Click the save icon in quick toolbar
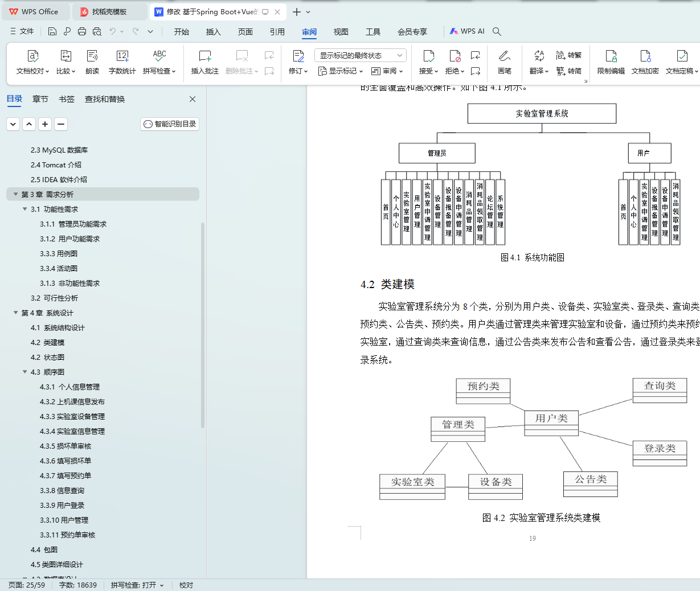700x591 pixels. 52,31
